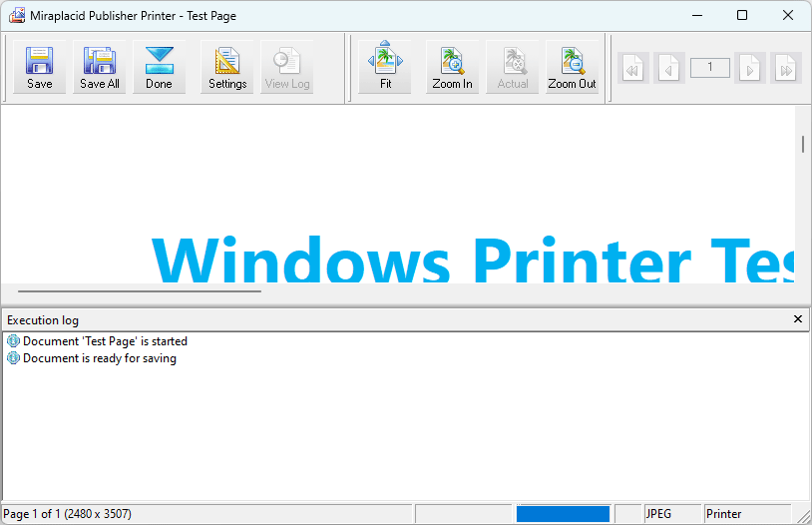Image resolution: width=812 pixels, height=525 pixels.
Task: Go to the next page
Action: coord(750,68)
